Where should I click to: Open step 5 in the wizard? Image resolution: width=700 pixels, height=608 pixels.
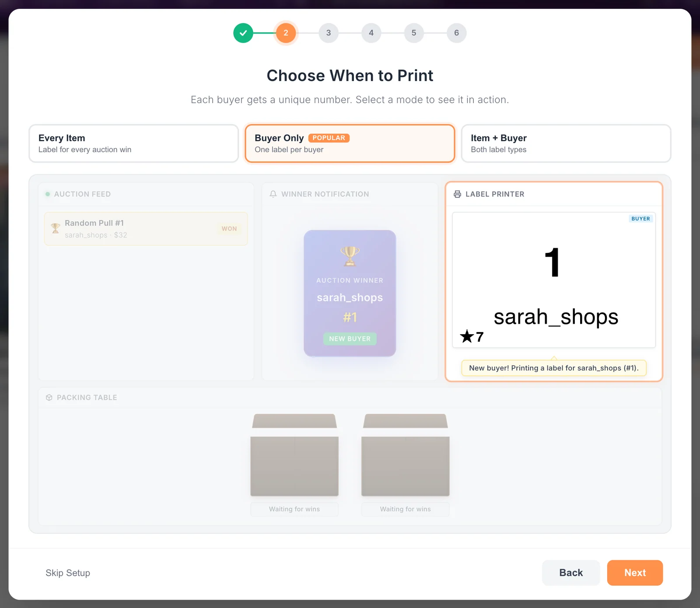click(414, 33)
